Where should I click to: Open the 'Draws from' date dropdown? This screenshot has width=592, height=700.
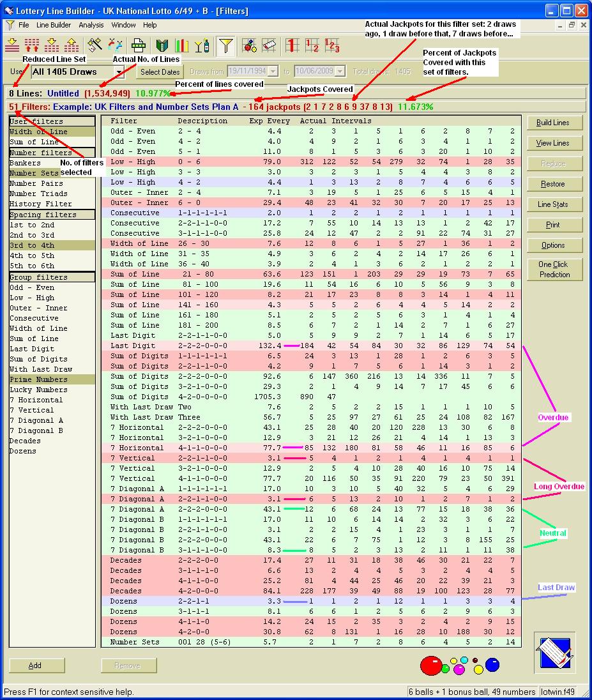pyautogui.click(x=273, y=72)
